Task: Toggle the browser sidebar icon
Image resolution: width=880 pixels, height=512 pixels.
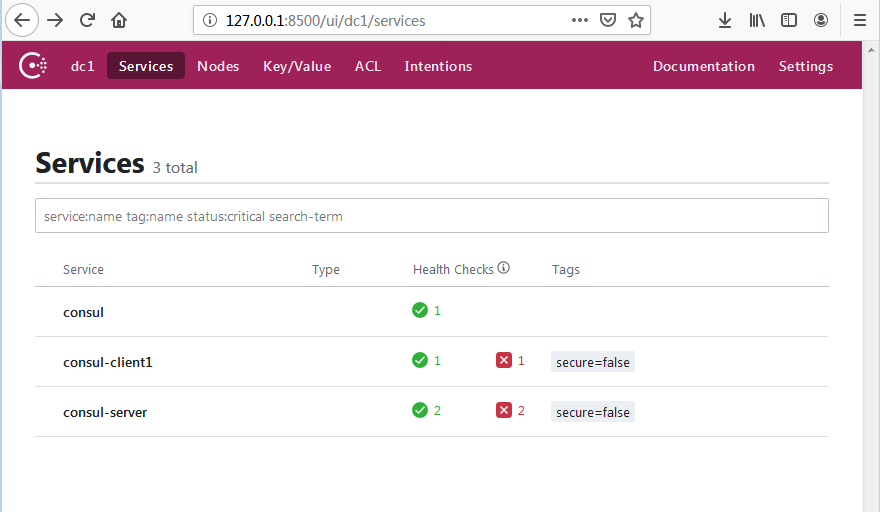Action: coord(789,20)
